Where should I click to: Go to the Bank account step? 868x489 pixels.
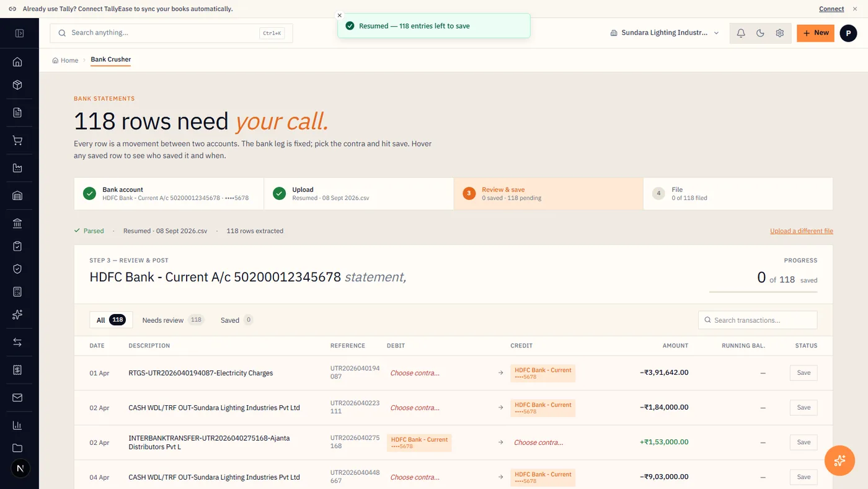point(169,194)
